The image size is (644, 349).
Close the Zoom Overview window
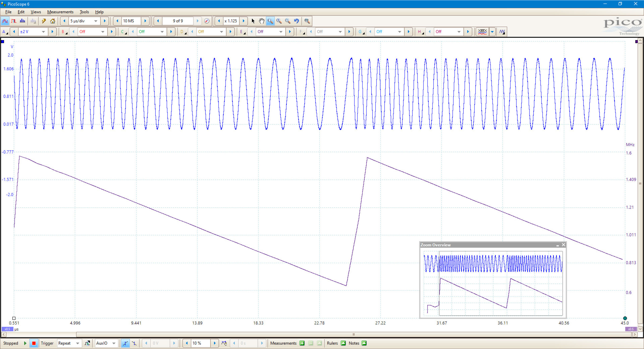click(563, 245)
